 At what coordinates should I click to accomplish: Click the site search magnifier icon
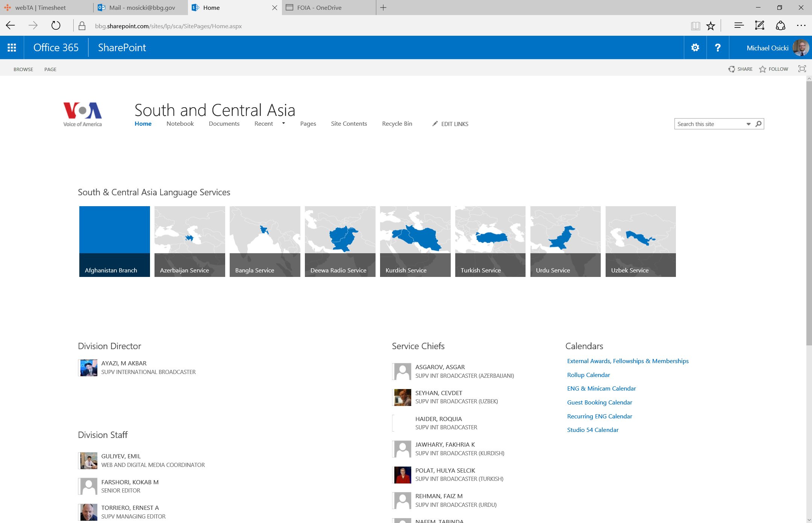pyautogui.click(x=759, y=124)
